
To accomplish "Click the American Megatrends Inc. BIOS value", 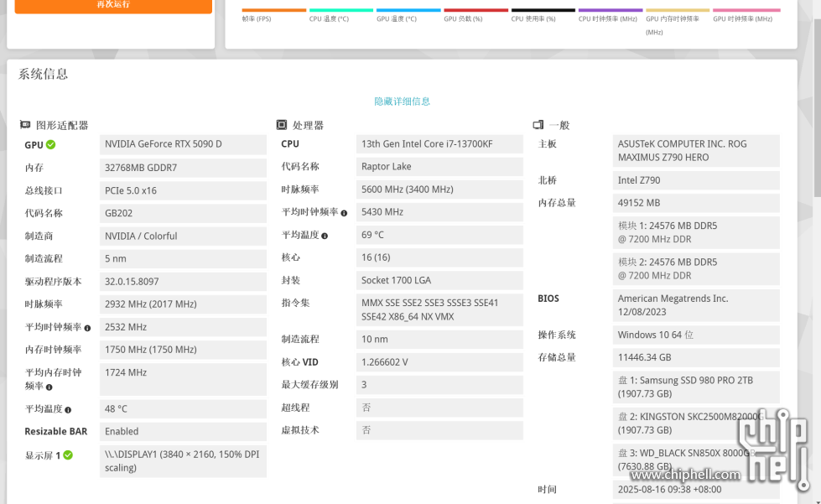I will pyautogui.click(x=696, y=305).
